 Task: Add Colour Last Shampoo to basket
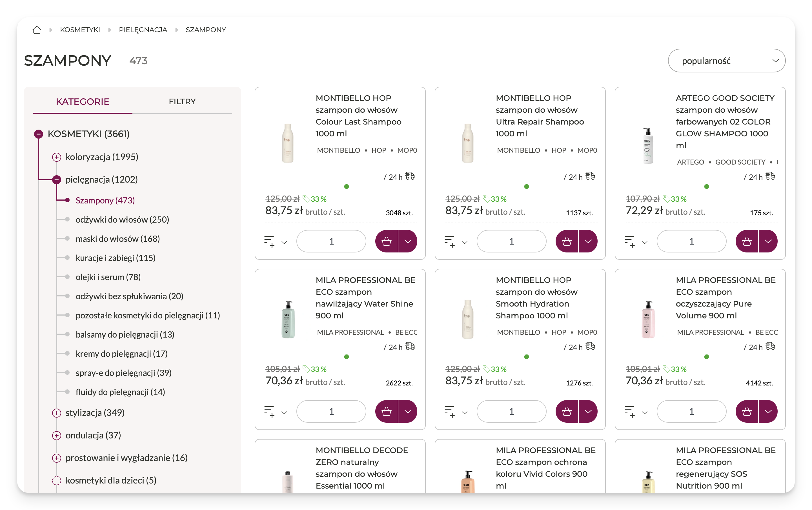[x=387, y=241]
